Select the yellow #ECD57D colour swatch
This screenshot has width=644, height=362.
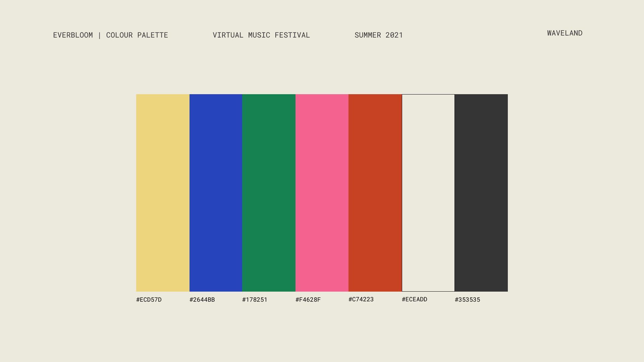162,193
